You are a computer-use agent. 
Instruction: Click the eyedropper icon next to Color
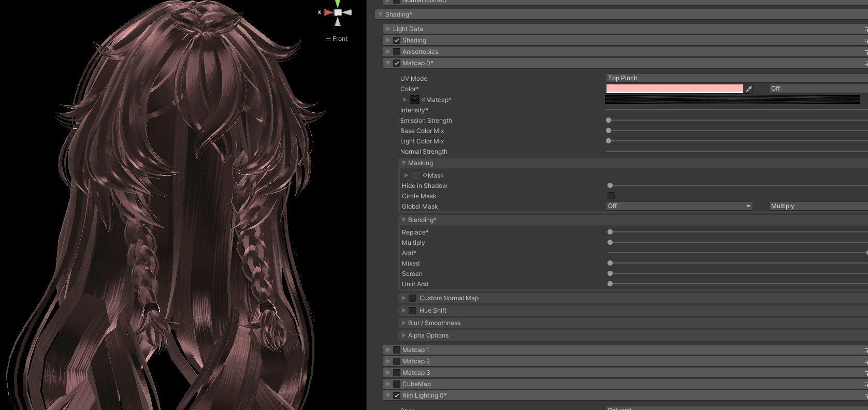pos(749,89)
